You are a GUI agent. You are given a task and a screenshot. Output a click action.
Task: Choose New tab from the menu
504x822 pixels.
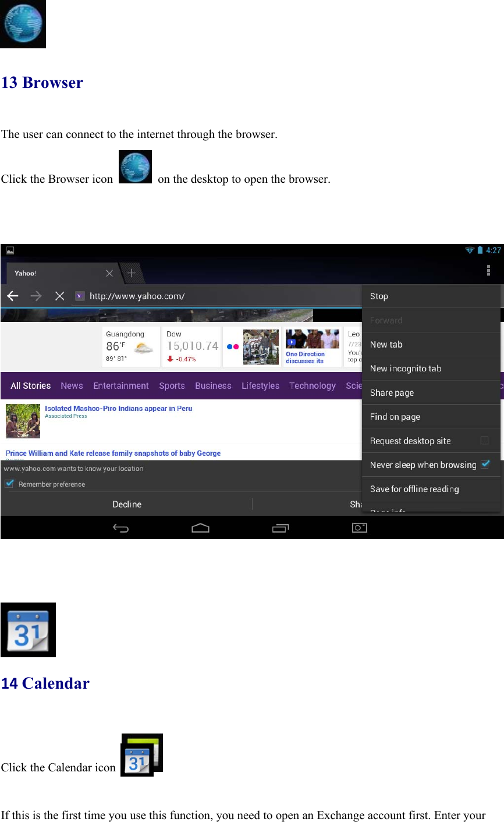point(431,345)
